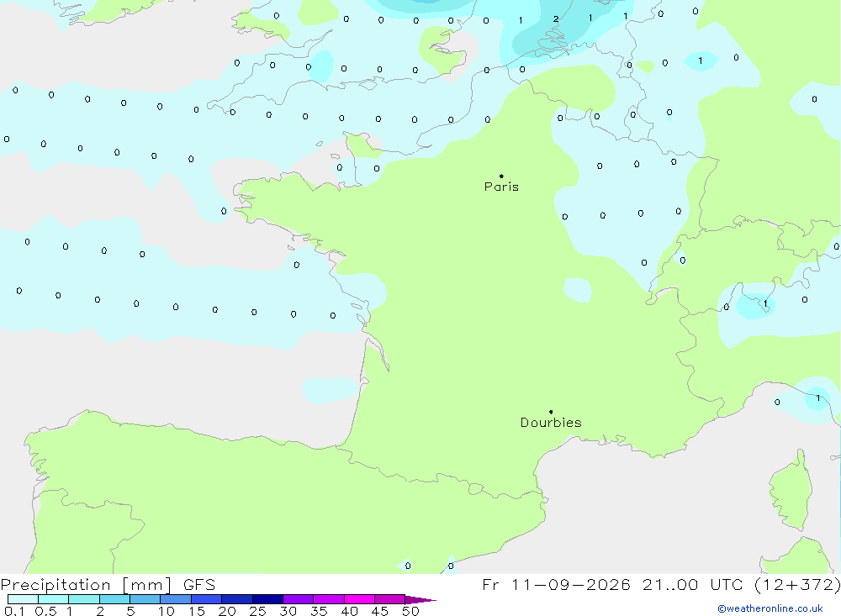
Task: Click the legend value 35
Action: (x=319, y=611)
